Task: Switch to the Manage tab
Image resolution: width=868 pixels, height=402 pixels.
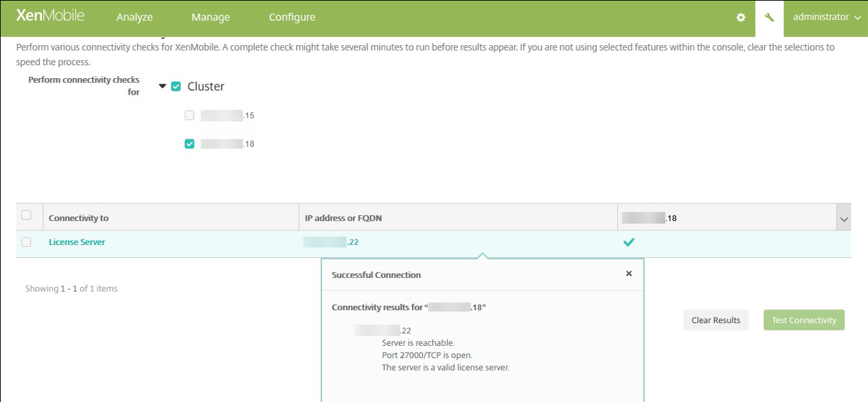Action: pyautogui.click(x=211, y=18)
